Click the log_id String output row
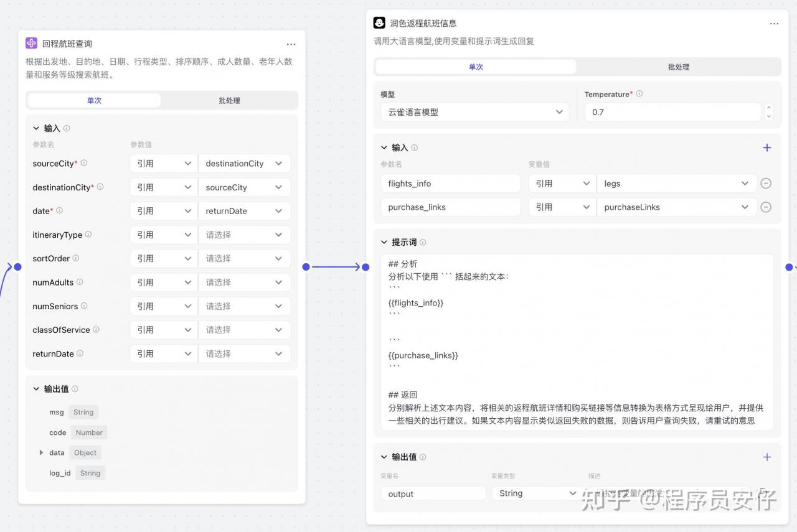This screenshot has width=797, height=532. [x=77, y=473]
